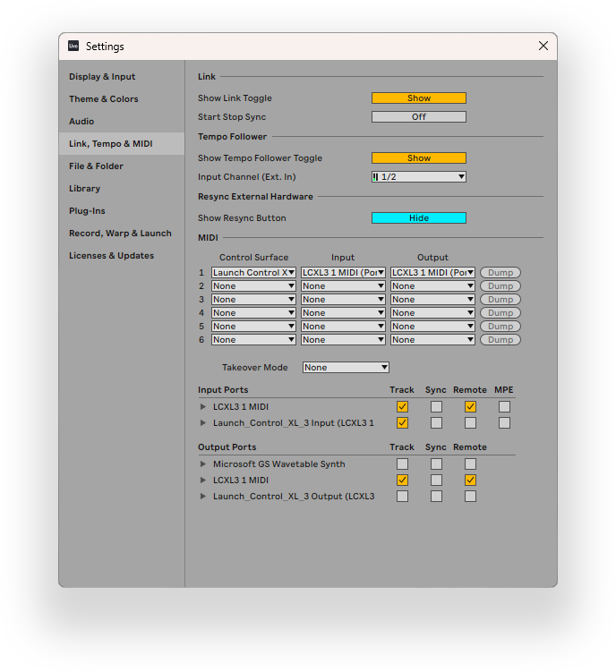Image resolution: width=616 pixels, height=672 pixels.
Task: Open Control Surface dropdown in row 6
Action: click(253, 340)
